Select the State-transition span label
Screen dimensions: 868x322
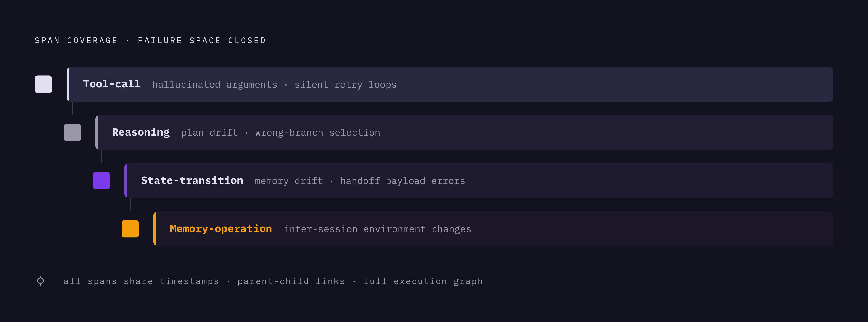click(x=192, y=180)
